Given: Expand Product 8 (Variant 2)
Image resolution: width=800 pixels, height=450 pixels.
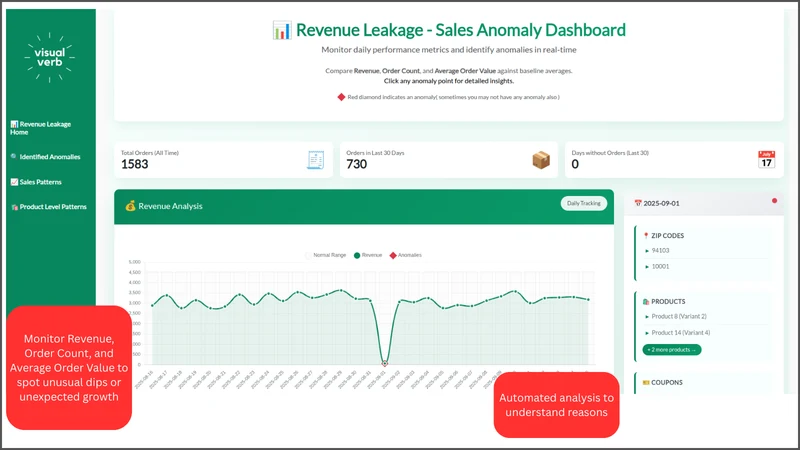Looking at the screenshot, I should 676,316.
